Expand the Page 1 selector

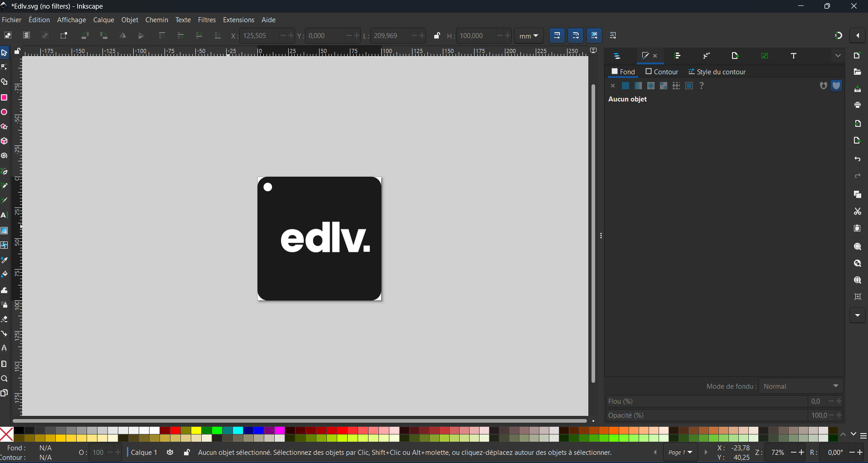pos(680,452)
